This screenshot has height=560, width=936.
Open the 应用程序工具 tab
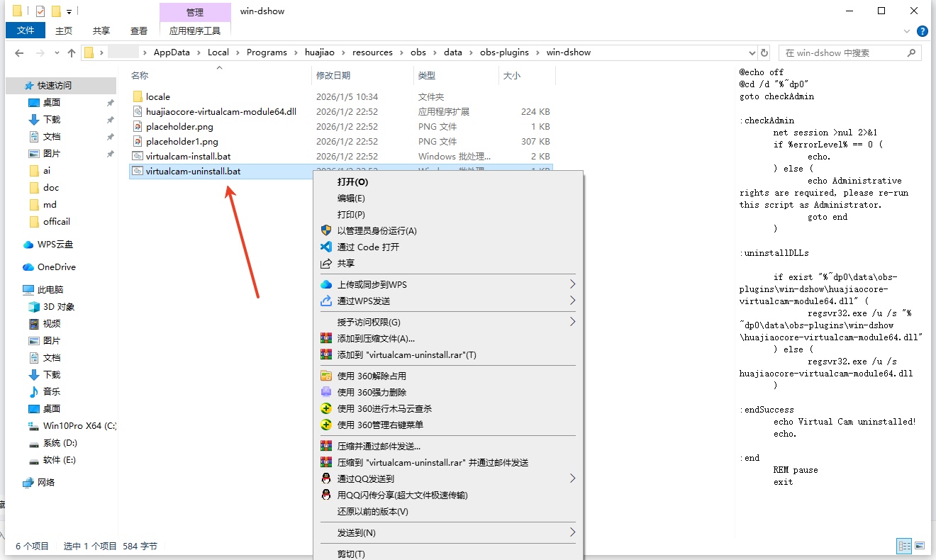click(195, 30)
